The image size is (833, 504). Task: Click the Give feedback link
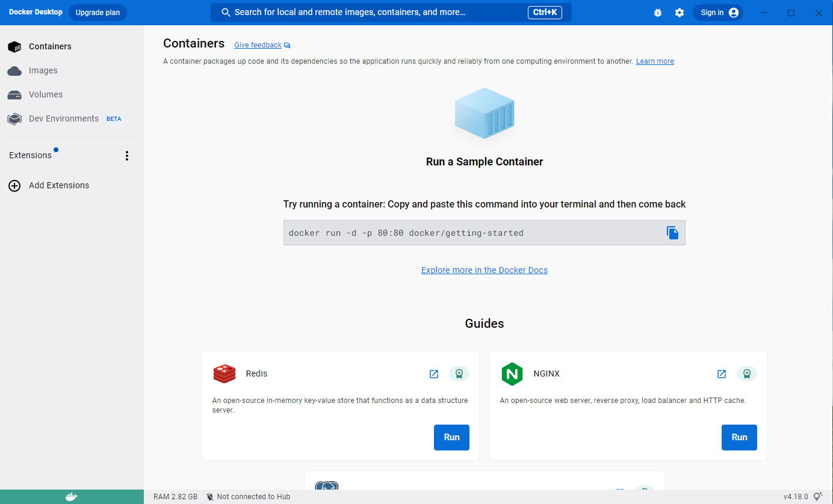258,45
